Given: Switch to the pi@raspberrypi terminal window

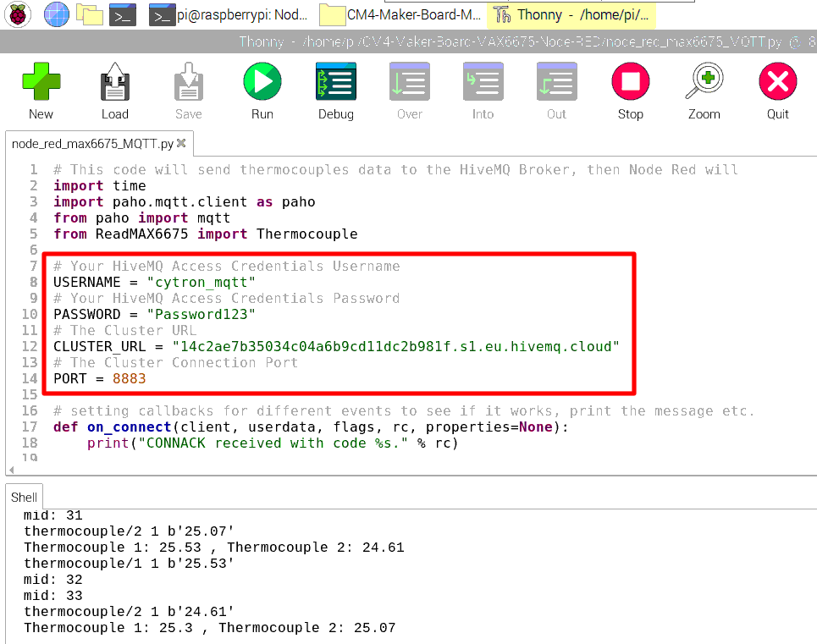Looking at the screenshot, I should 229,14.
